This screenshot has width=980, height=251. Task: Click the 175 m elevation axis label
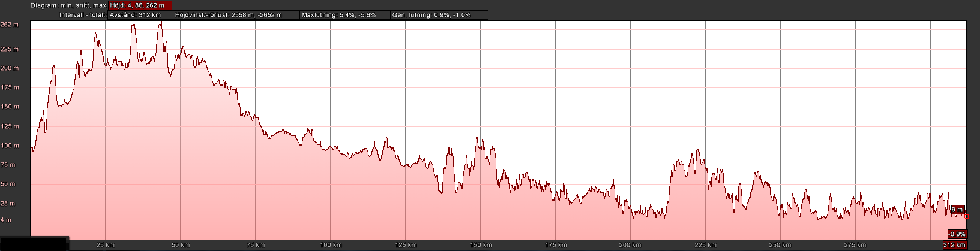[x=9, y=87]
